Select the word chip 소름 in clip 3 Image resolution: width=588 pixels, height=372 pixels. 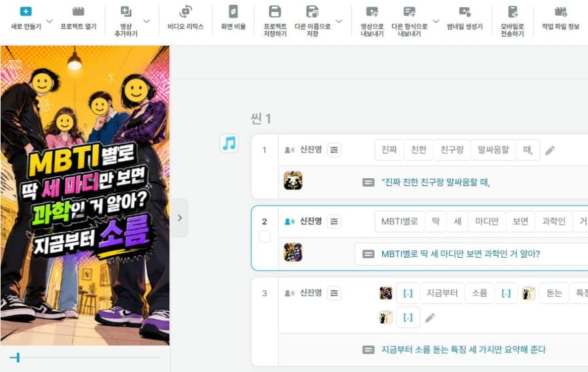point(480,293)
